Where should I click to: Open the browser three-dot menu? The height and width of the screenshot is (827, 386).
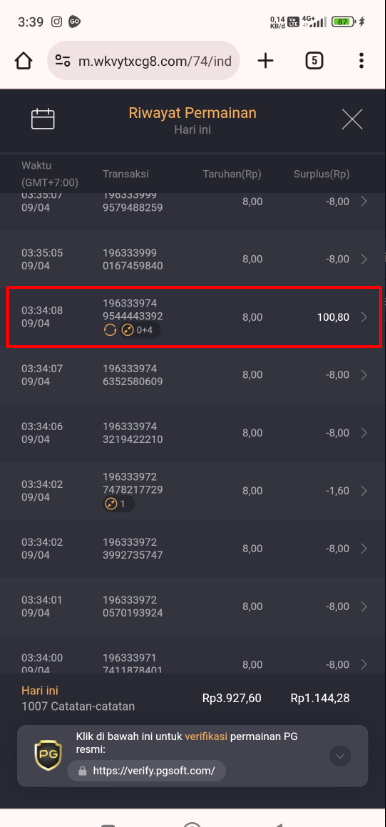click(361, 61)
